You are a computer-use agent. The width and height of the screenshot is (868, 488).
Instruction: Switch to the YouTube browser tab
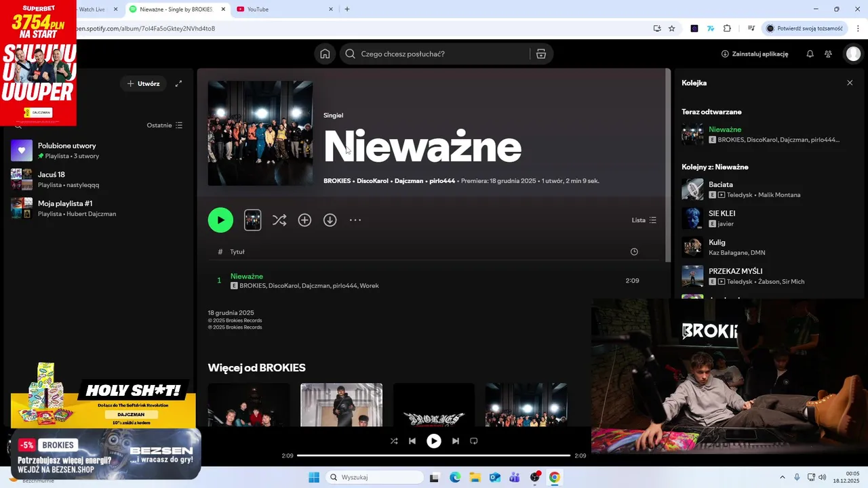click(x=285, y=9)
